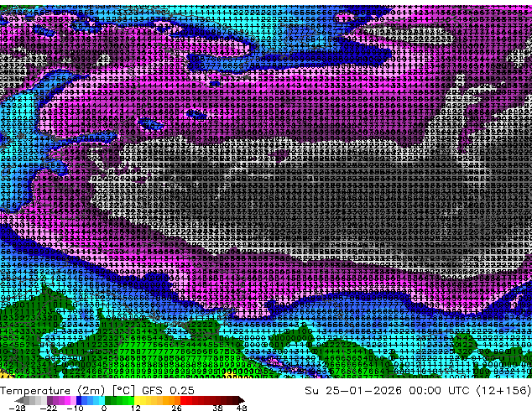
Task: Click the 'Temperature (2m) [°C] GFS 0.25' title
Action: pos(97,391)
